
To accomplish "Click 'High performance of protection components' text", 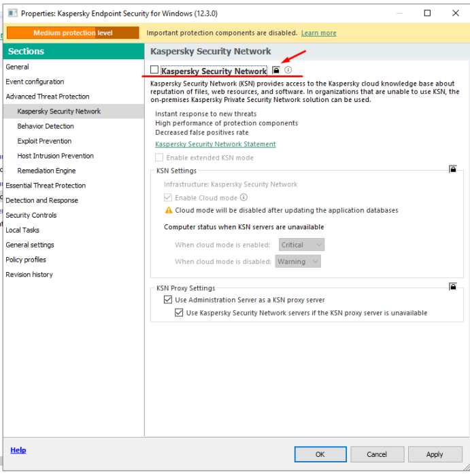I will pos(226,123).
